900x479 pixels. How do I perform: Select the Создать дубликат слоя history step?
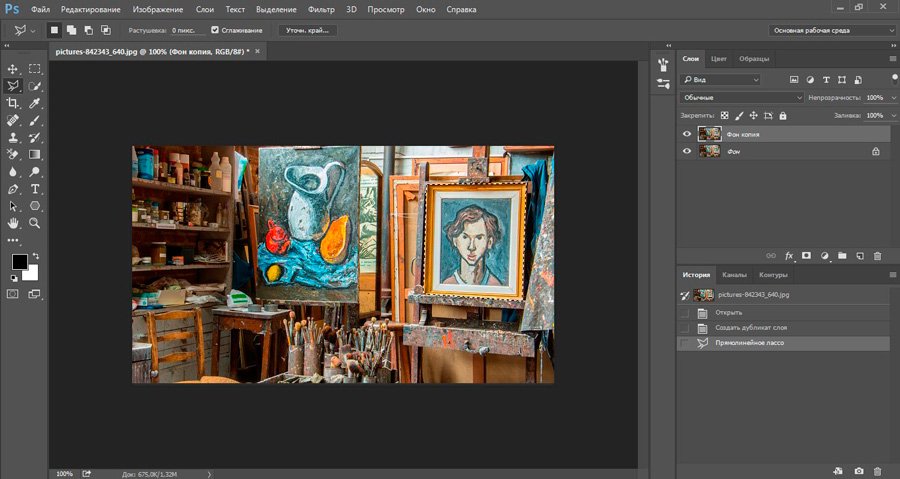pos(750,328)
